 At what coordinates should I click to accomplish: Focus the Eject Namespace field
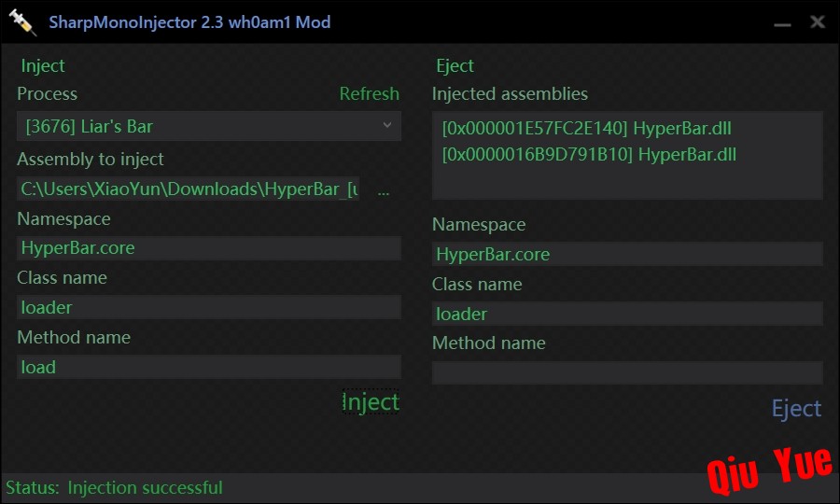pos(627,254)
